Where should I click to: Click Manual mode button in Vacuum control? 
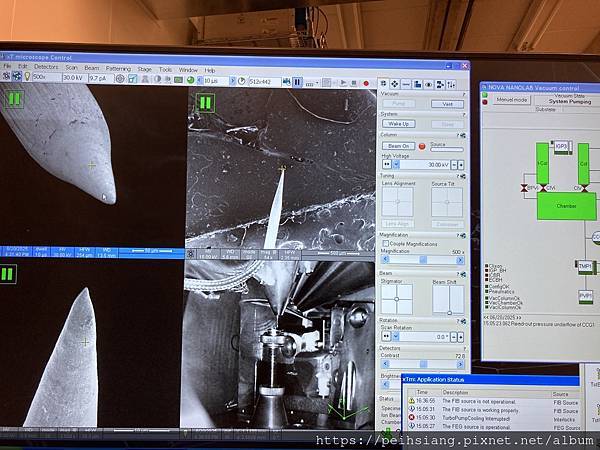click(x=511, y=100)
